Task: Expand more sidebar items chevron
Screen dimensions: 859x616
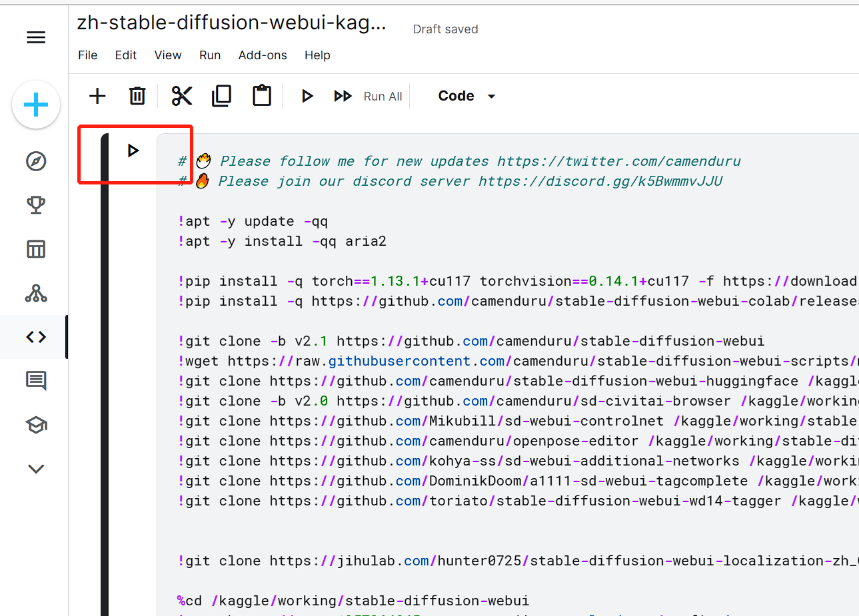Action: tap(36, 469)
